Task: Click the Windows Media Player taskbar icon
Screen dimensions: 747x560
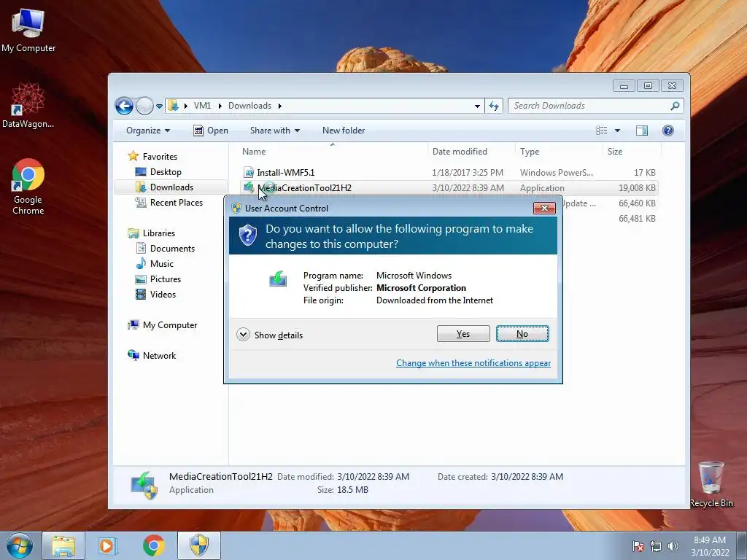Action: click(108, 545)
